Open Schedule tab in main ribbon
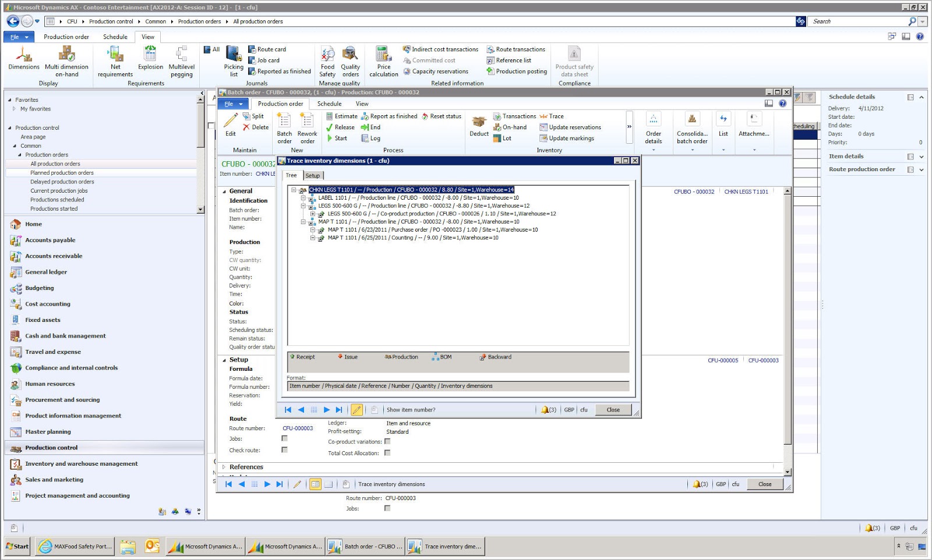The width and height of the screenshot is (932, 560). (x=115, y=37)
